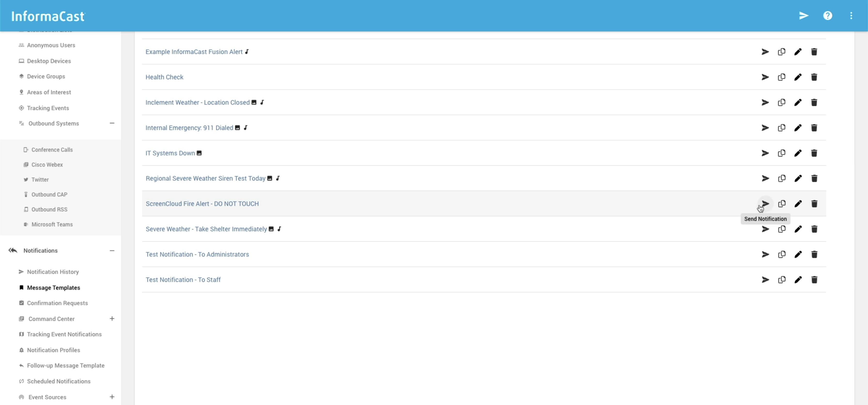
Task: Delete the Example InformaCast Fusion Alert template
Action: (x=814, y=52)
